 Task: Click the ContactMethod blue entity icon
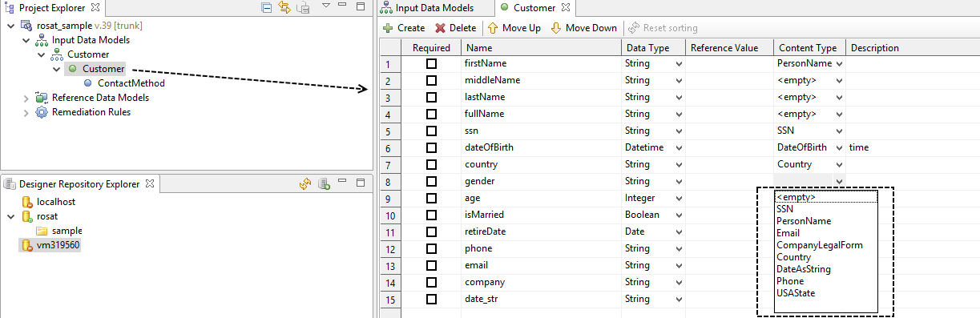[x=87, y=83]
